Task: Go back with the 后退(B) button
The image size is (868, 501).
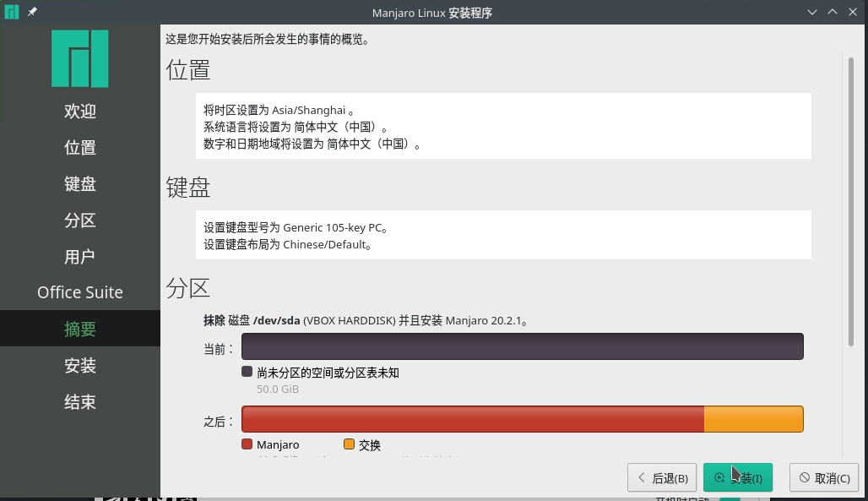Action: [662, 477]
